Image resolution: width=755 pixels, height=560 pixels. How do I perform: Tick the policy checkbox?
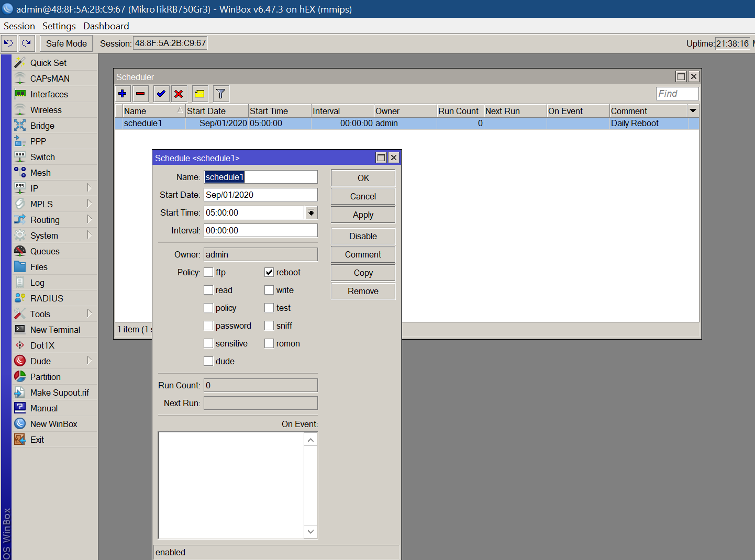(208, 308)
